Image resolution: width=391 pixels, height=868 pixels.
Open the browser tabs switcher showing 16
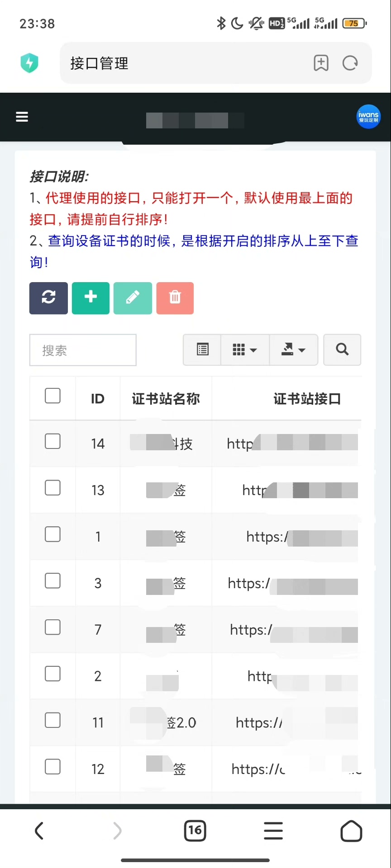click(195, 830)
